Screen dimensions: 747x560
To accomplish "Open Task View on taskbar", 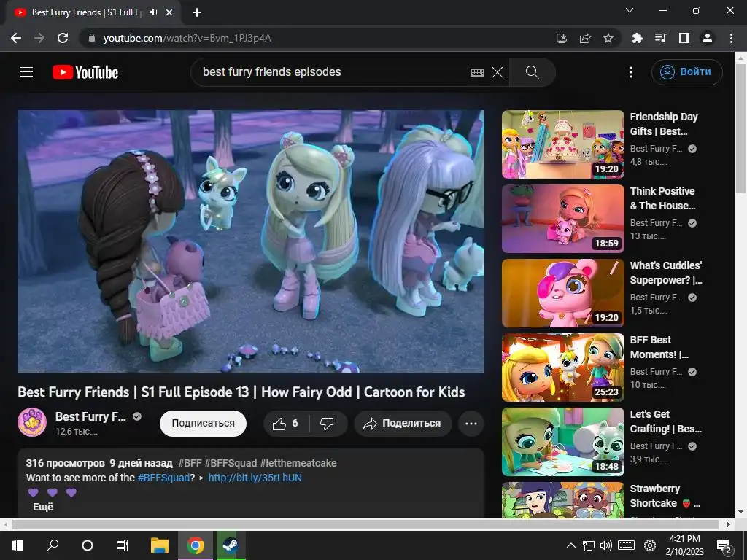I will tap(123, 545).
